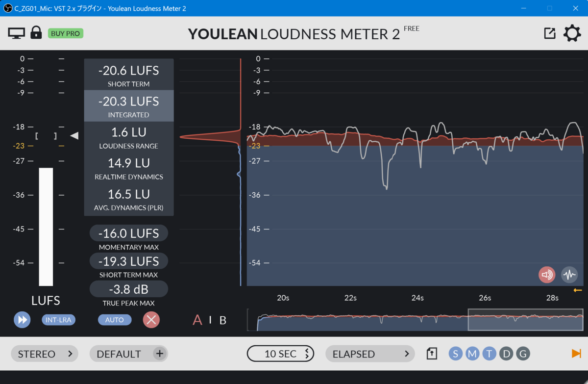
Task: Click the loudness distribution histogram
Action: click(211, 172)
